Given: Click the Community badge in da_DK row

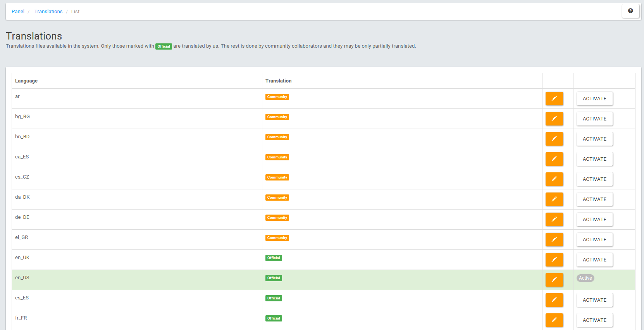Looking at the screenshot, I should click(277, 198).
